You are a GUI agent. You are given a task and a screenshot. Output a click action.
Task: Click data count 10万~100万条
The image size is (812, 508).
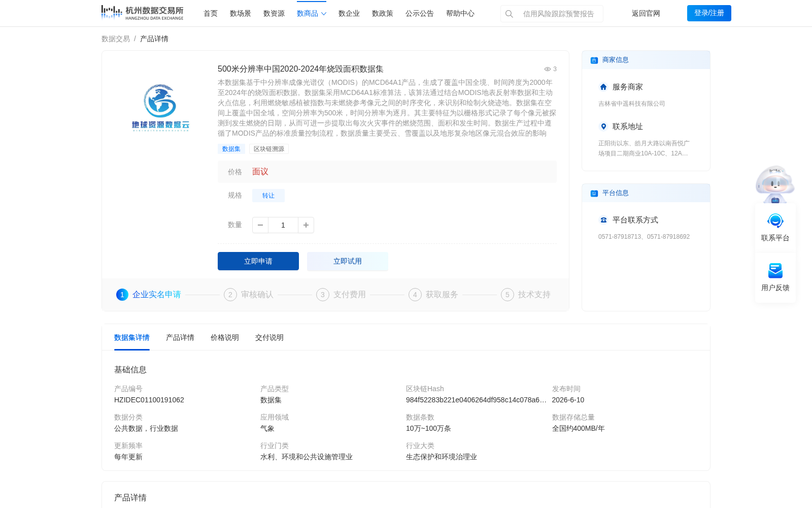(x=428, y=428)
